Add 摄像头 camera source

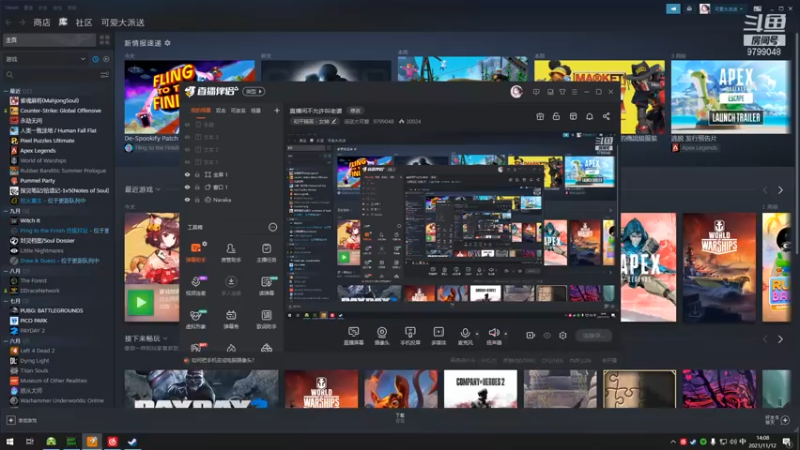click(382, 336)
